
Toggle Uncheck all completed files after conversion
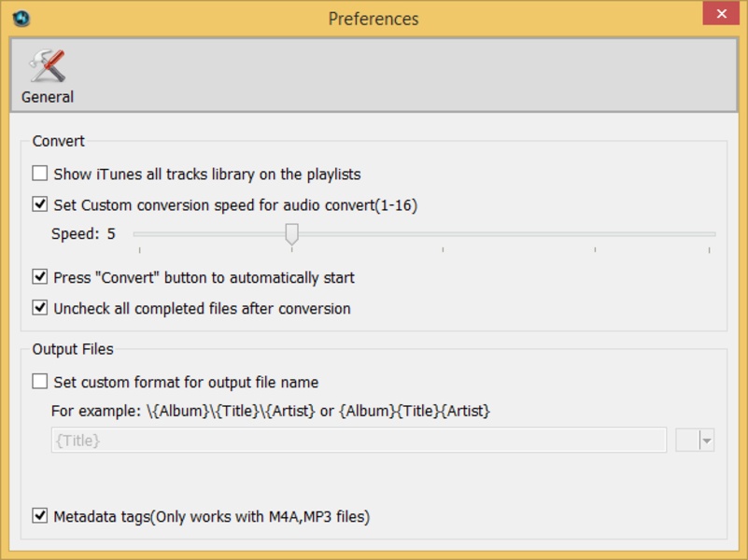click(40, 308)
